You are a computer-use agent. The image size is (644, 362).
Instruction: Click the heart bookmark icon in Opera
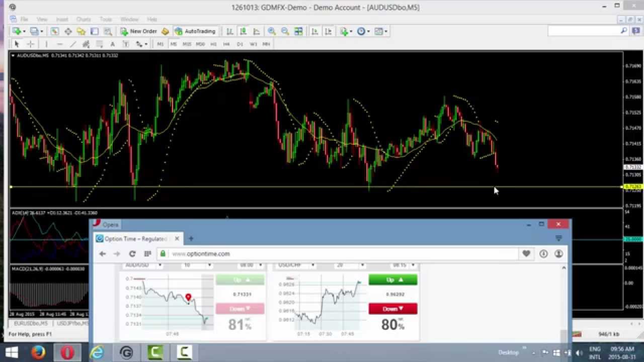coord(526,254)
